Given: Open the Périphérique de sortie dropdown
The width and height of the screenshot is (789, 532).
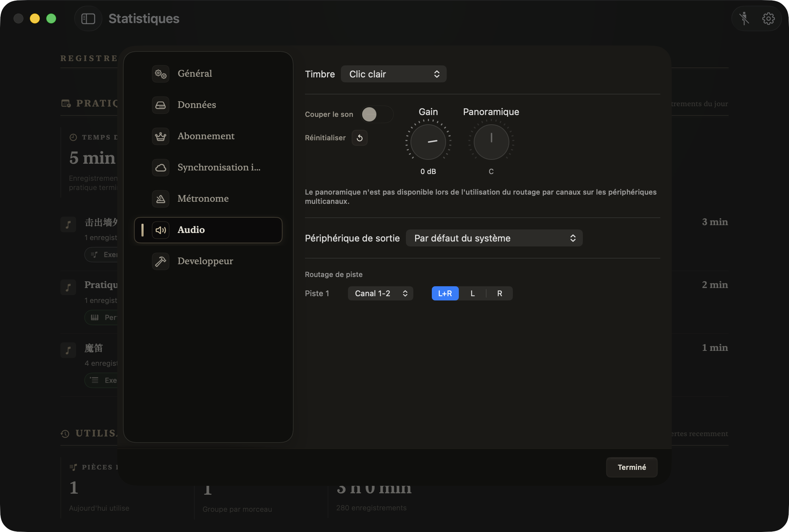Looking at the screenshot, I should pos(494,238).
